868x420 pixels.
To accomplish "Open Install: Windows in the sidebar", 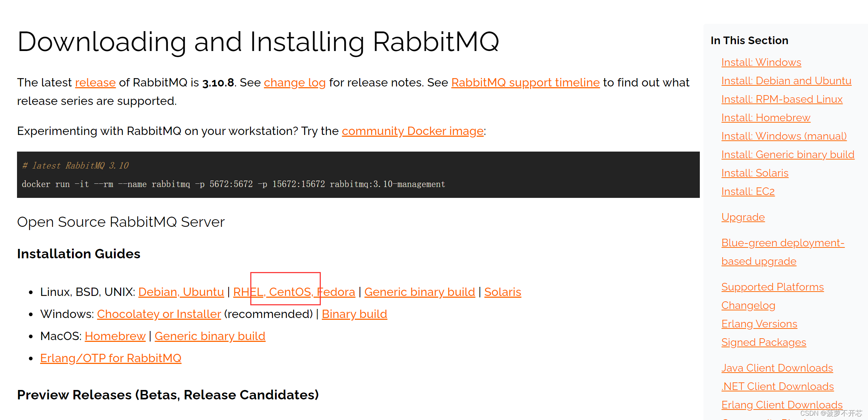I will [x=761, y=62].
